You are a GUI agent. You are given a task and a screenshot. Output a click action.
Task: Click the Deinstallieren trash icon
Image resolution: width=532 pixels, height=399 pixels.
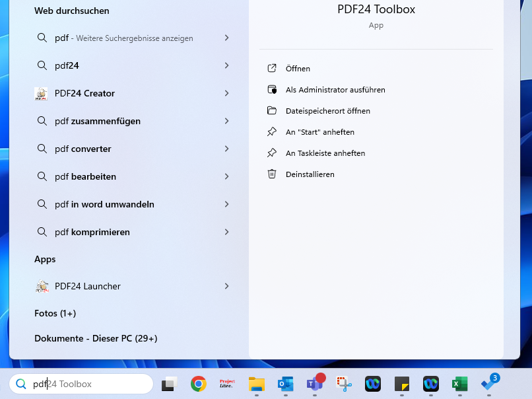(272, 174)
